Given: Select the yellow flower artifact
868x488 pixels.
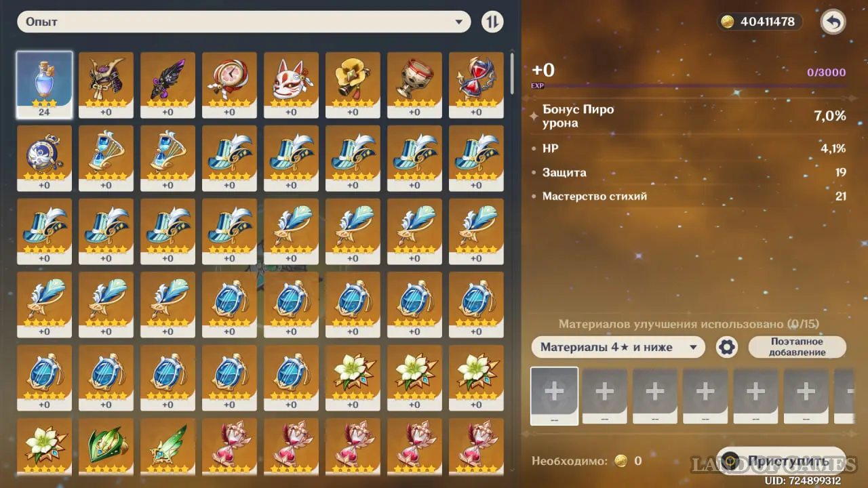Looking at the screenshot, I should coord(353,85).
